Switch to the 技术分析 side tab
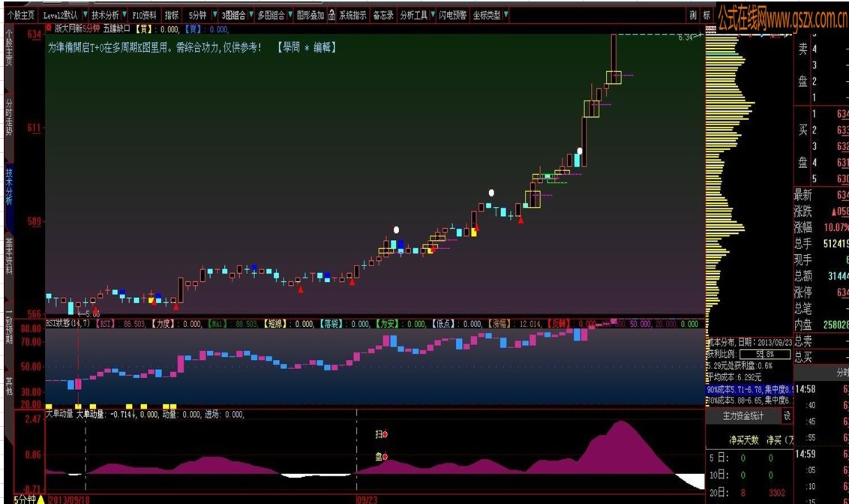Image resolution: width=849 pixels, height=504 pixels. click(9, 186)
